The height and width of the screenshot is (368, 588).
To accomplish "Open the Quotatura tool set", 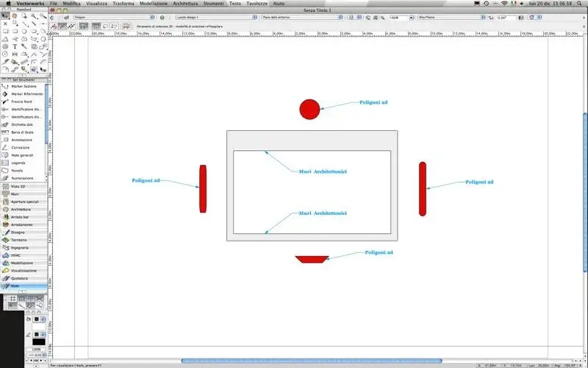I will (24, 278).
